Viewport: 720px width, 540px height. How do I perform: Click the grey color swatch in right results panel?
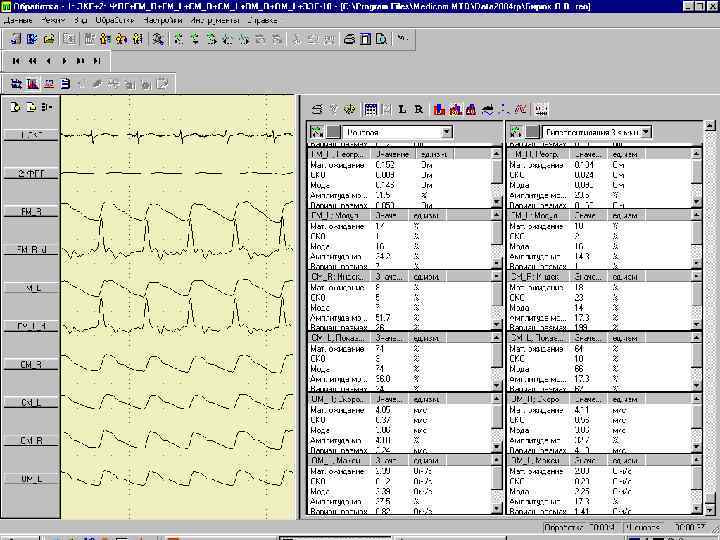click(x=532, y=132)
